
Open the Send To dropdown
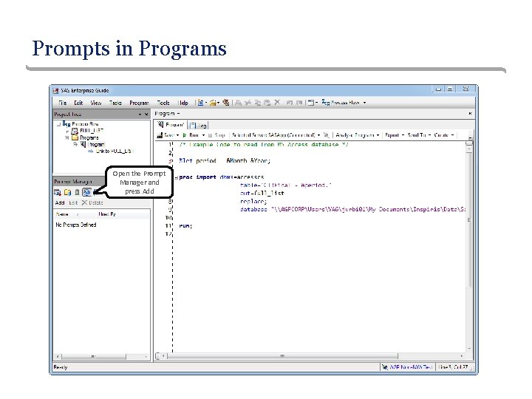[x=429, y=135]
